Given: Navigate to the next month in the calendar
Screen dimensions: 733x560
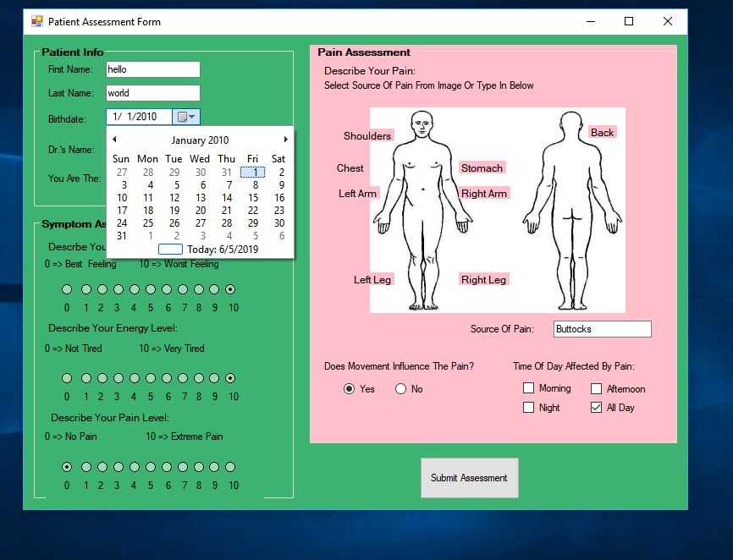Looking at the screenshot, I should tap(286, 140).
